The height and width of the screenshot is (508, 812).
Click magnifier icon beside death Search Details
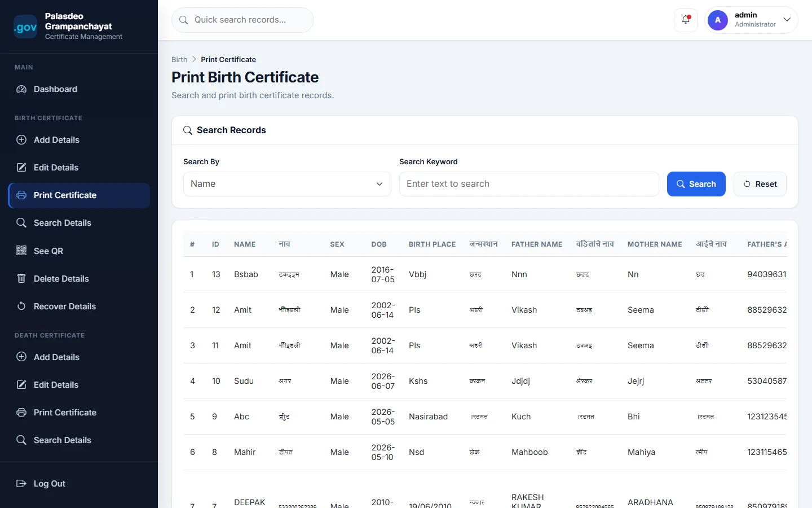(21, 440)
